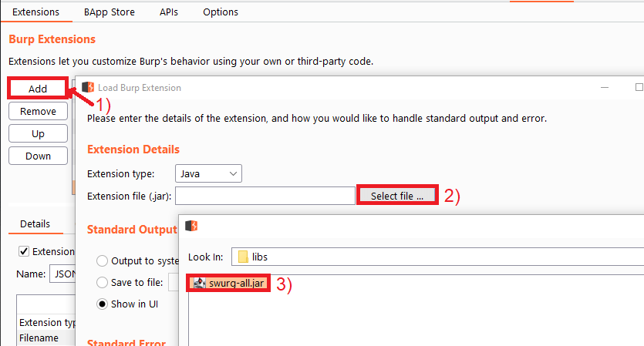Go to the Options tab

221,12
